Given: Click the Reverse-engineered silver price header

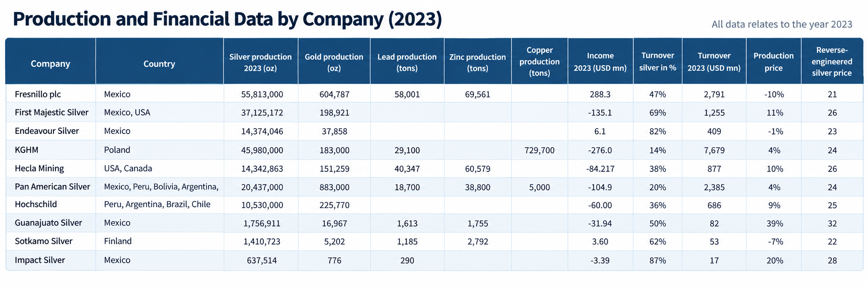Looking at the screenshot, I should coord(832,61).
